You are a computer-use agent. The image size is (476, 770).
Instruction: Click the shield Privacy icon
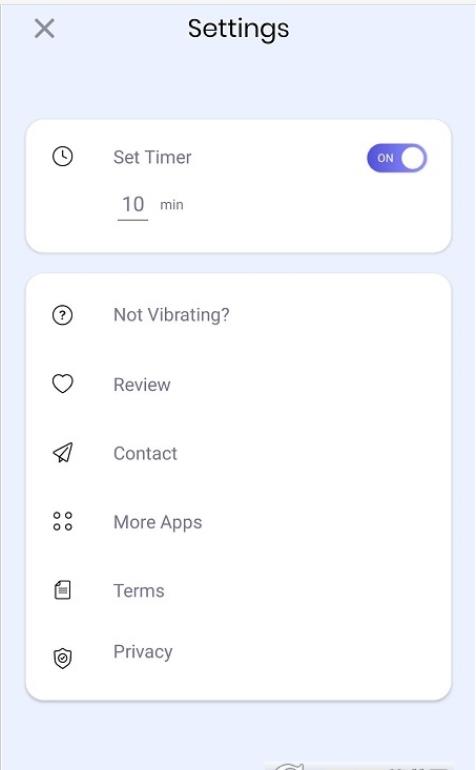[62, 658]
